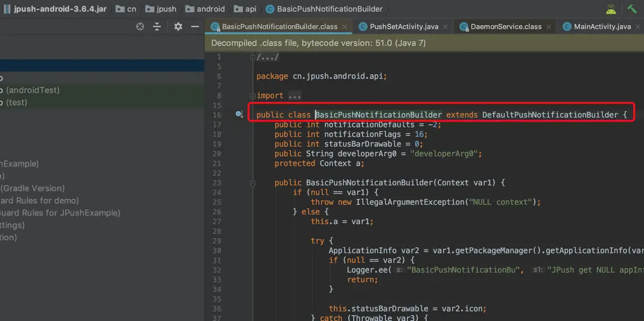Hide the project panel with minus icon

point(195,26)
